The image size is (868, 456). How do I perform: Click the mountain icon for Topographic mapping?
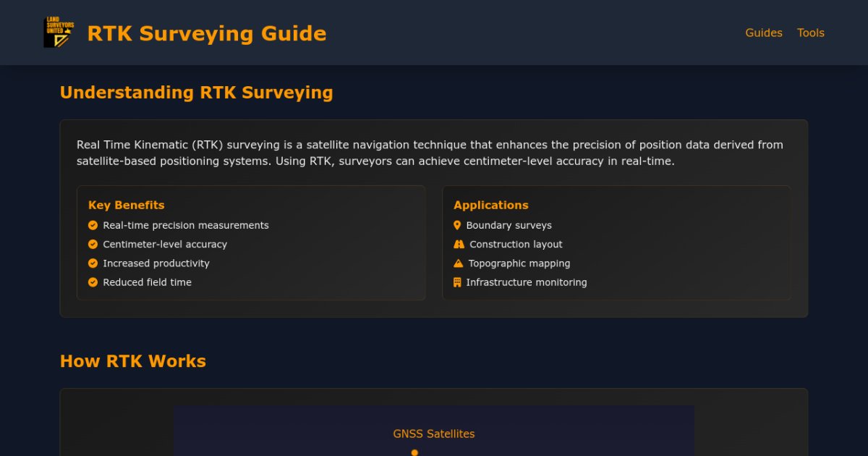pyautogui.click(x=458, y=263)
